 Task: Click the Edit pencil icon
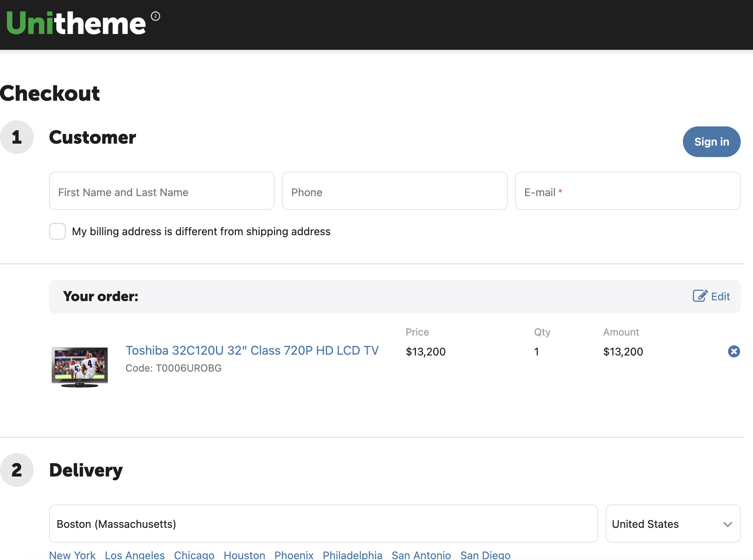coord(700,296)
